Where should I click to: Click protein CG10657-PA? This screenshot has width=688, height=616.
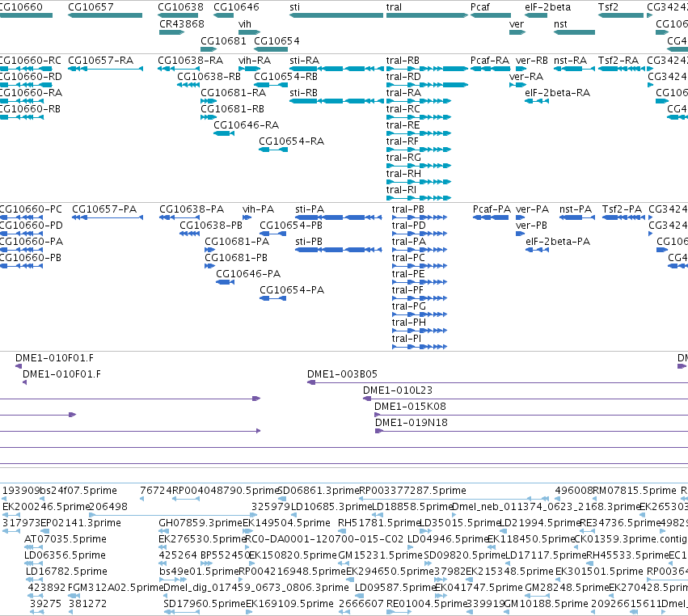tap(108, 217)
